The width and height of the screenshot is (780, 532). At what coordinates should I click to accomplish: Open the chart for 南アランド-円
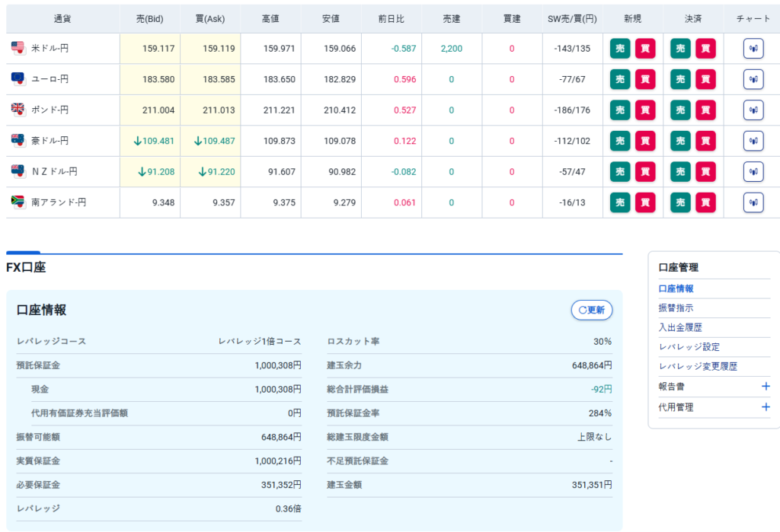click(753, 202)
